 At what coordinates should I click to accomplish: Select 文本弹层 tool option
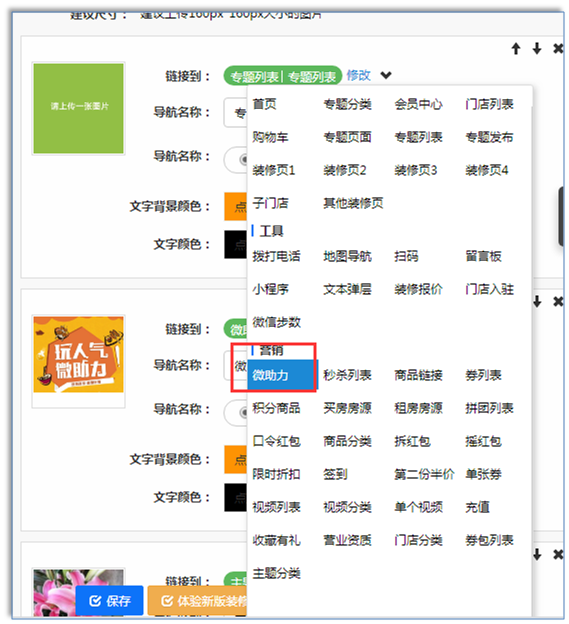tap(347, 289)
